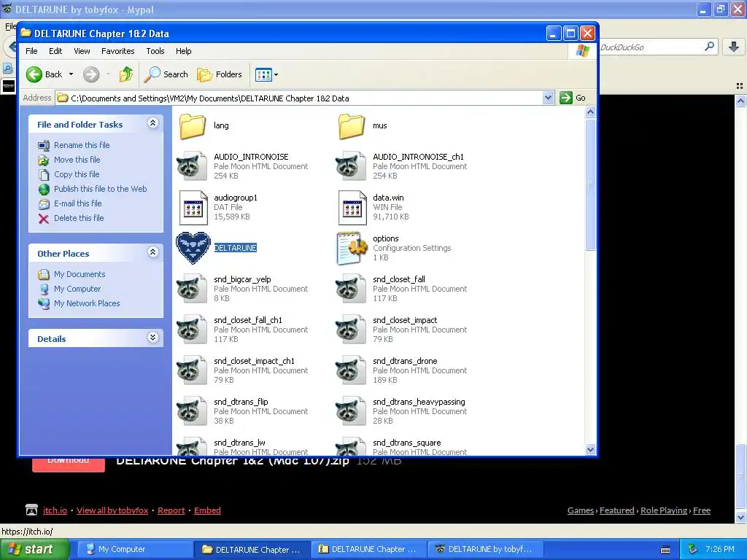
Task: Open itch.io link on web page
Action: click(55, 510)
